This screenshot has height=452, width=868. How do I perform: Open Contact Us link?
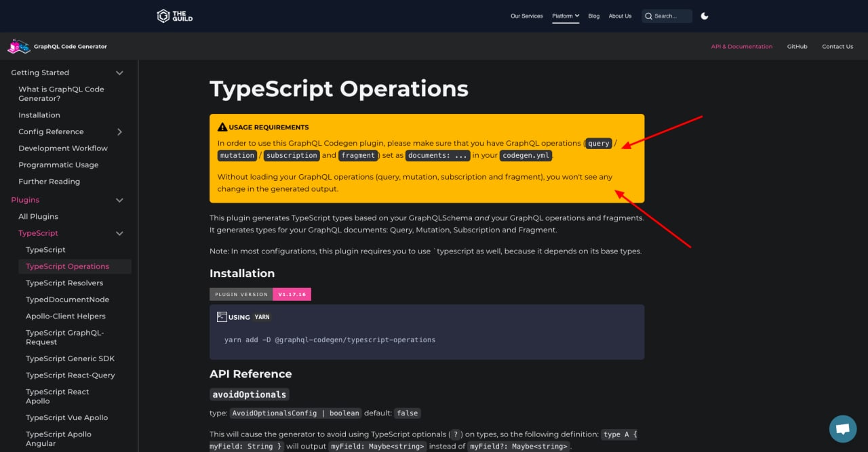pos(837,47)
